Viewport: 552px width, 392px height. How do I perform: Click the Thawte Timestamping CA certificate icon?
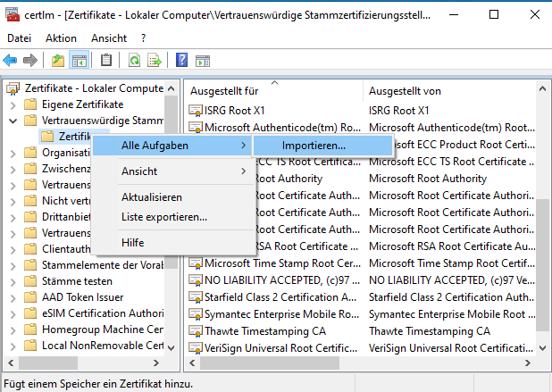[x=196, y=331]
